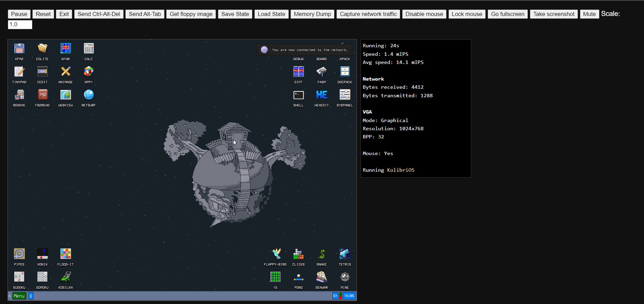This screenshot has width=644, height=304.
Task: Click the Exit button
Action: [64, 14]
